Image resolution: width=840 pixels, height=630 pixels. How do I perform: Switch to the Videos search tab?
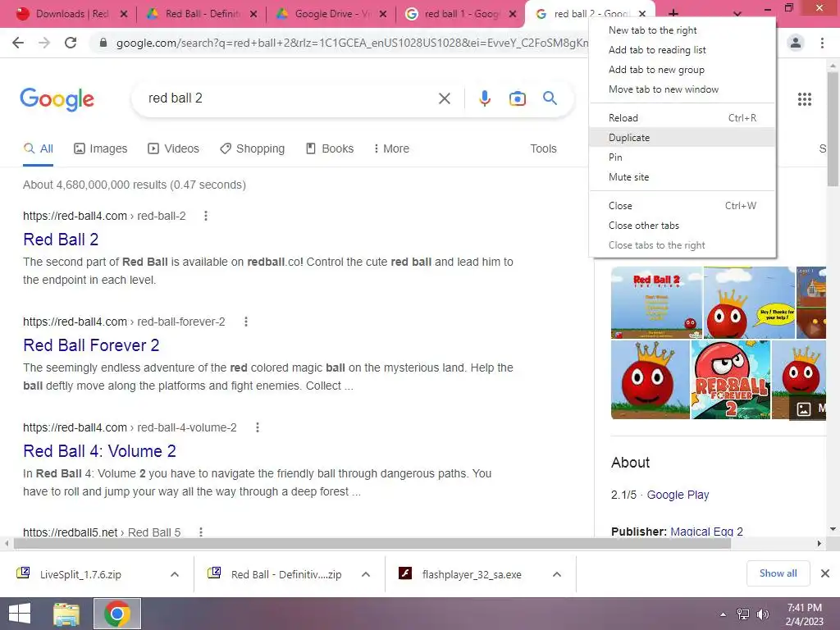point(174,149)
